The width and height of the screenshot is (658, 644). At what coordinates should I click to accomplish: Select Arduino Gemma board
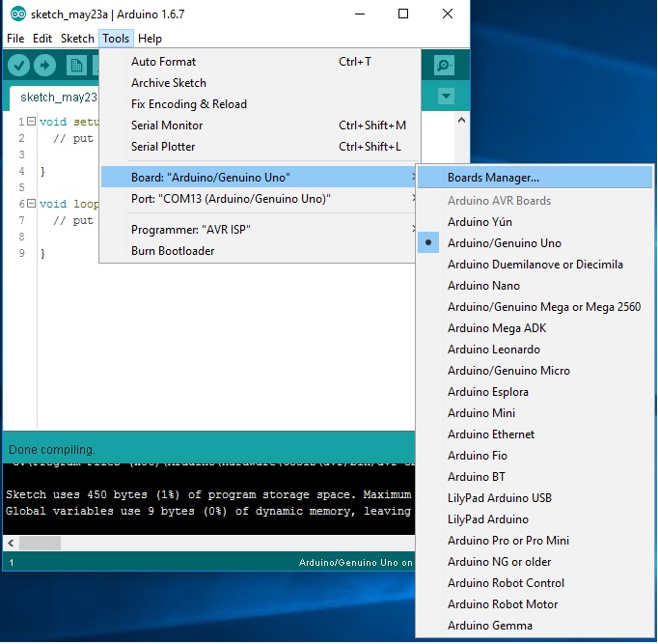pos(535,626)
